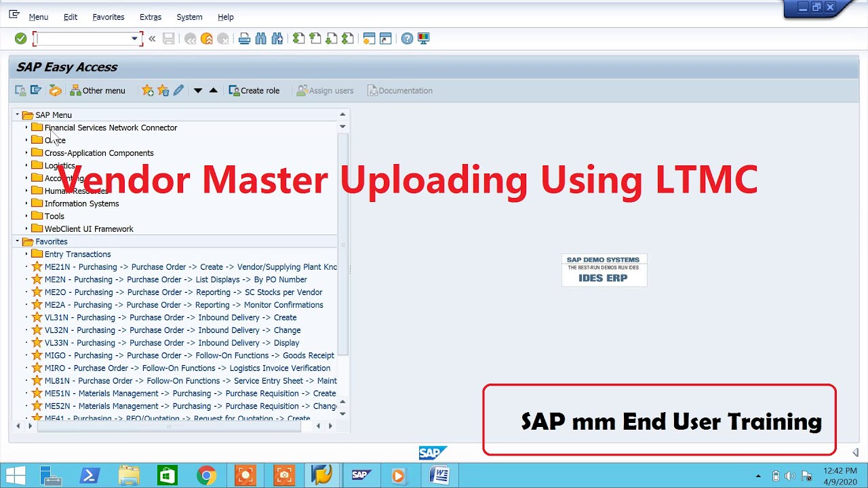Click the Customize Local Layout monitor icon

tap(424, 39)
